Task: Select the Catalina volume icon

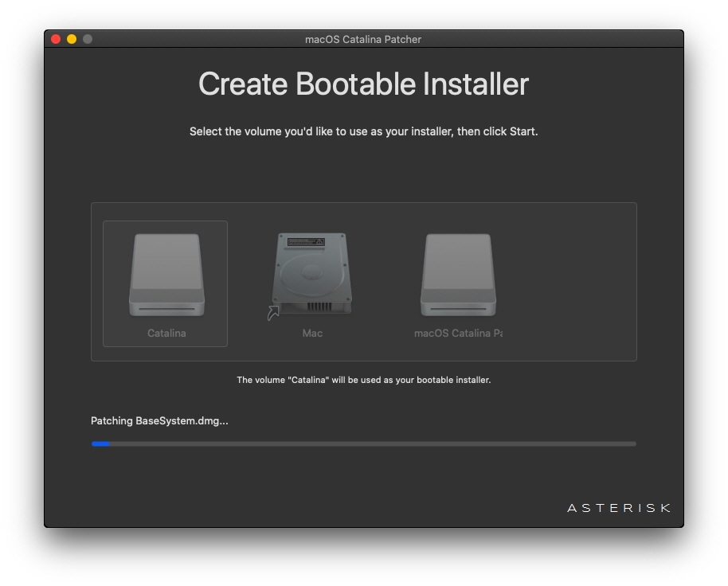Action: tap(166, 275)
